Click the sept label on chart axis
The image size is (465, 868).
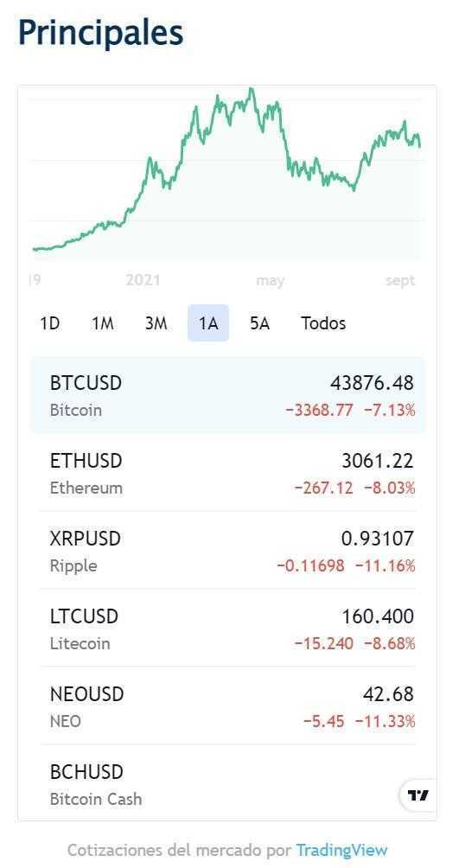400,281
